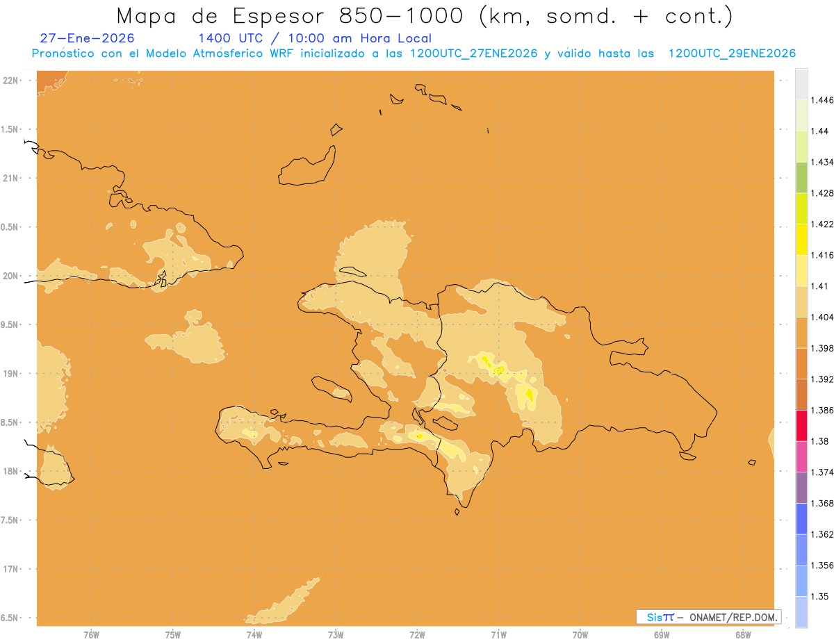The height and width of the screenshot is (644, 834).
Task: Click the 69W longitude label
Action: 662,635
